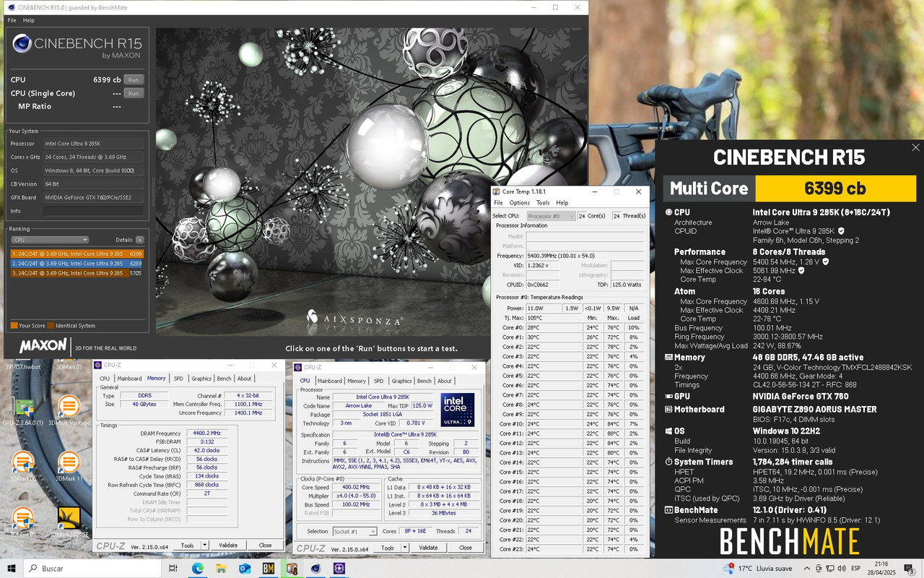This screenshot has height=578, width=924.
Task: Click Close button in CPU-Z Memory window
Action: click(265, 545)
